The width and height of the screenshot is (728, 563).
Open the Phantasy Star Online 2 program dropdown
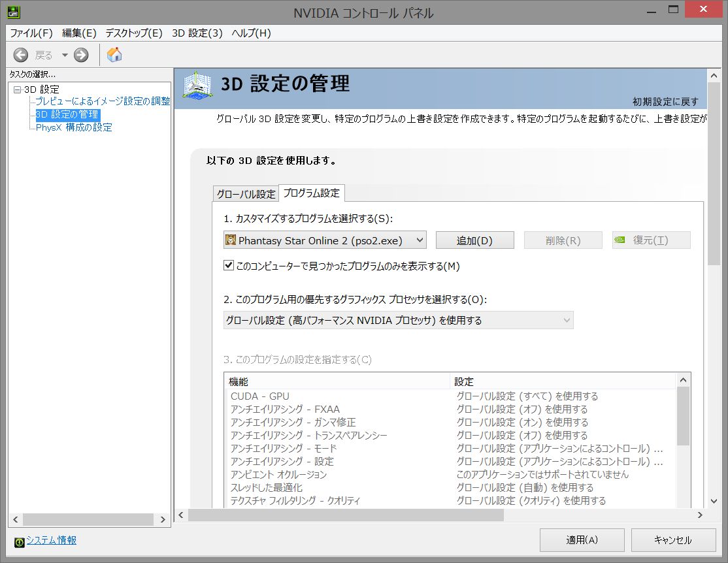pyautogui.click(x=325, y=240)
